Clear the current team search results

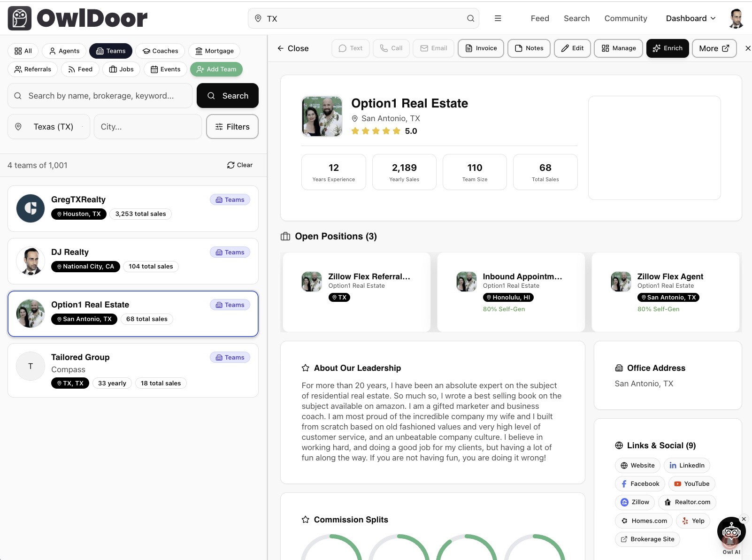240,165
